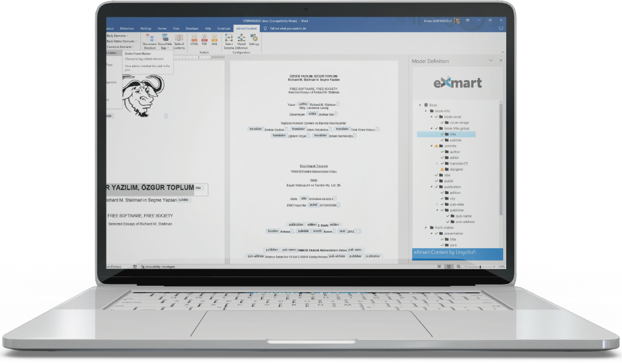
Task: Click the Accessibility Investigate status icon
Action: [x=142, y=267]
